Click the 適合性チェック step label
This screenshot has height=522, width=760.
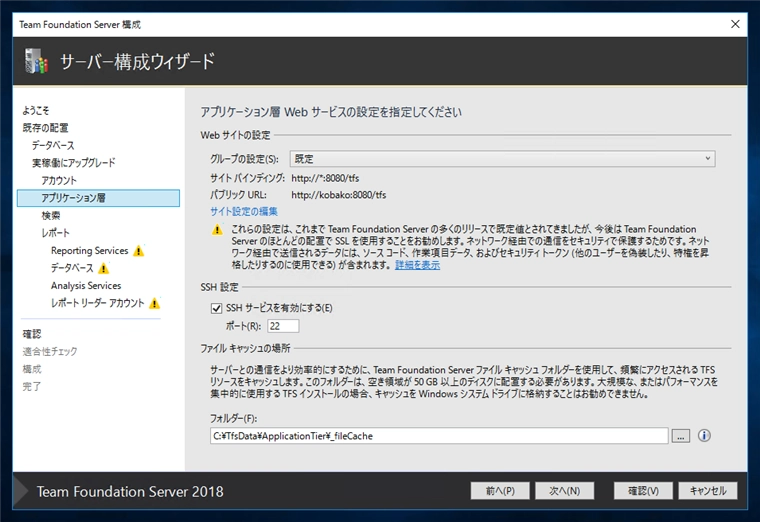pos(49,351)
